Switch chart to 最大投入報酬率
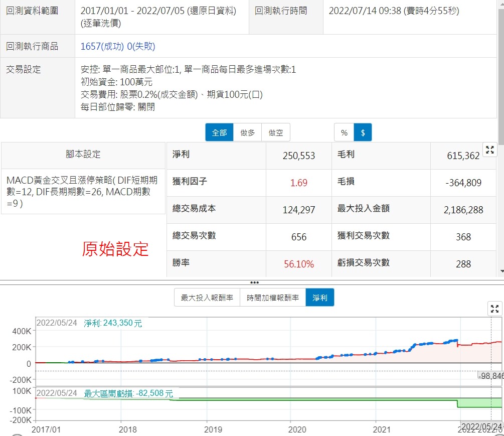Viewport: 504px width, 436px height. (207, 298)
